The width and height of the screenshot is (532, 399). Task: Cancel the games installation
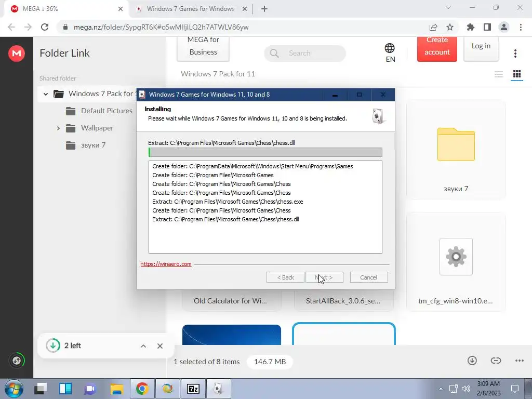(x=369, y=277)
